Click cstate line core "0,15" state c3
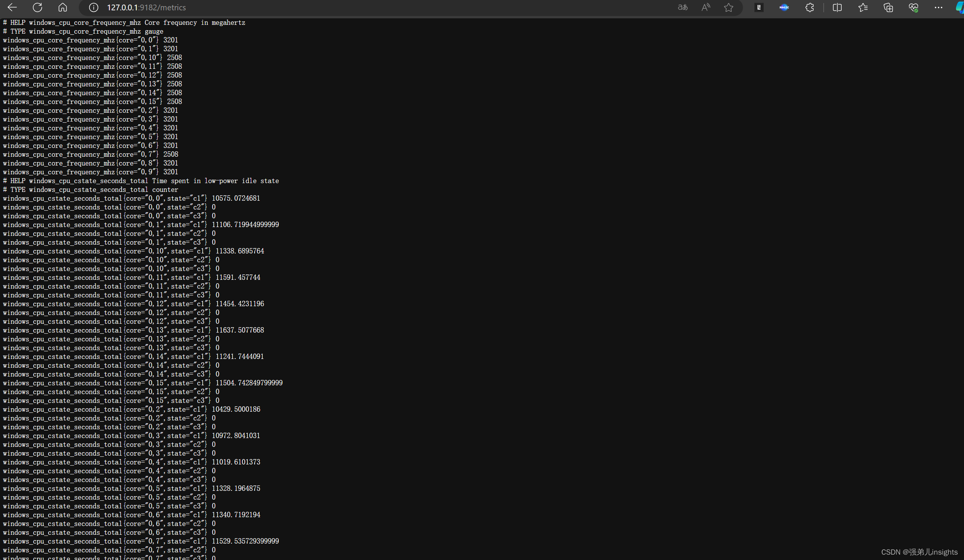964x560 pixels. 111,401
